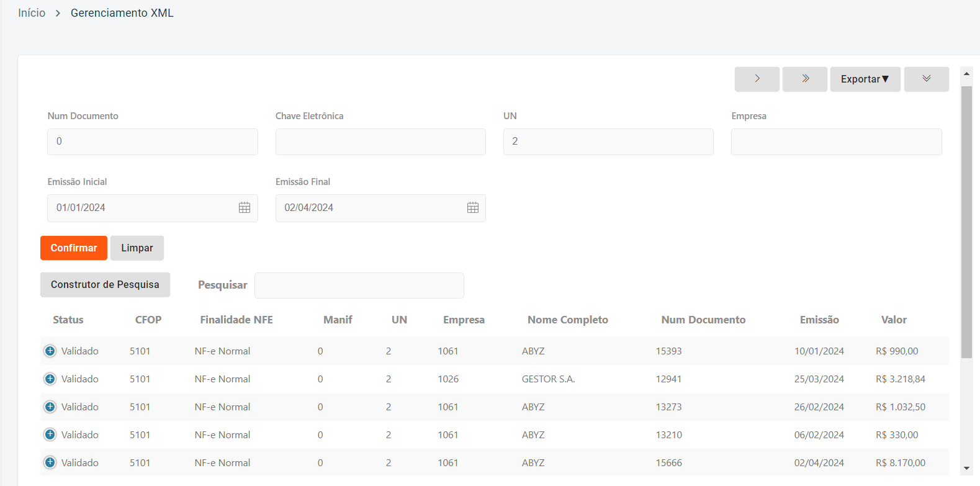The image size is (980, 486).
Task: Select the GESTOR S.A. name cell
Action: [x=548, y=379]
